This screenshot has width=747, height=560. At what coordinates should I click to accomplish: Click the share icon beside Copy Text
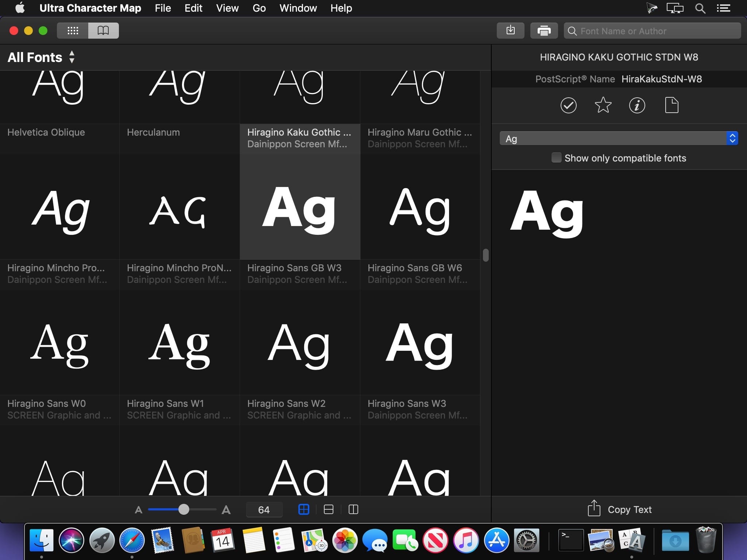pyautogui.click(x=594, y=508)
